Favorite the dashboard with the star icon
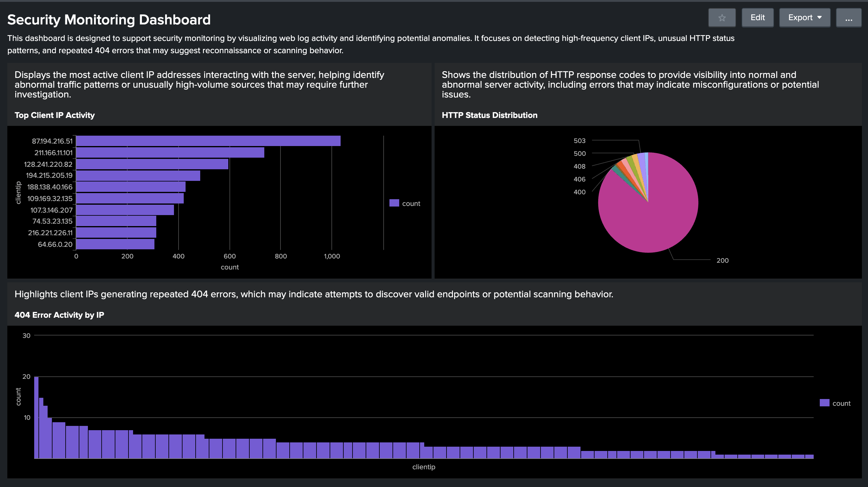 722,18
